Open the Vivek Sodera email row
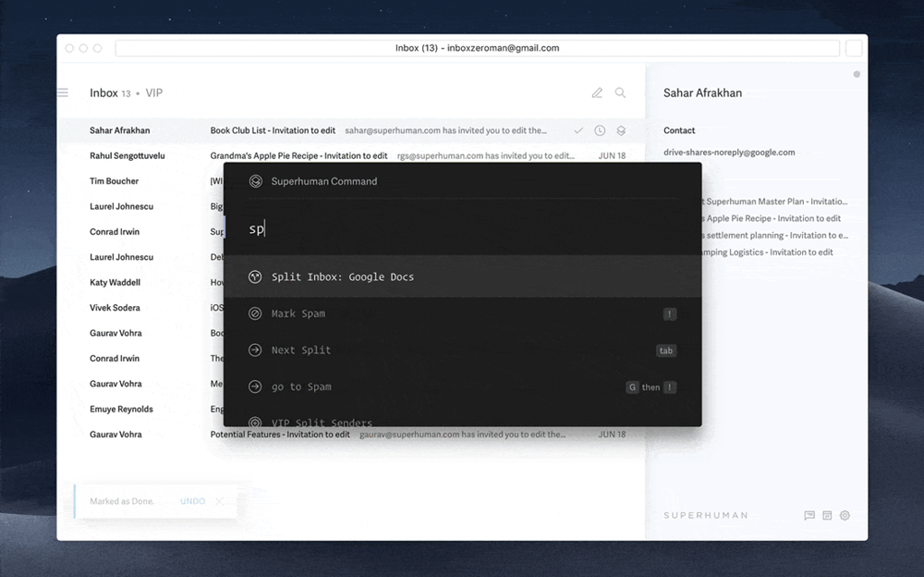This screenshot has height=577, width=924. (140, 308)
